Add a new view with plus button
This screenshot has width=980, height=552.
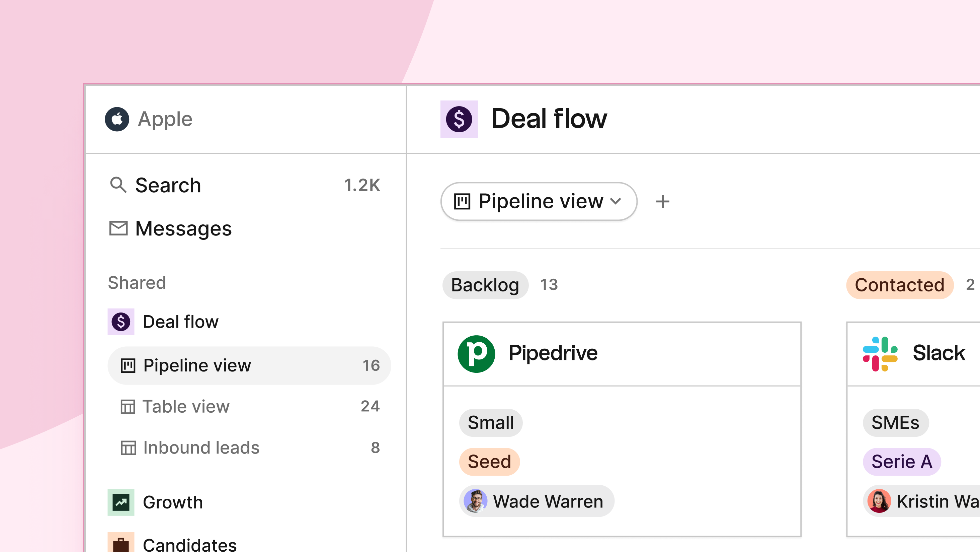point(662,201)
